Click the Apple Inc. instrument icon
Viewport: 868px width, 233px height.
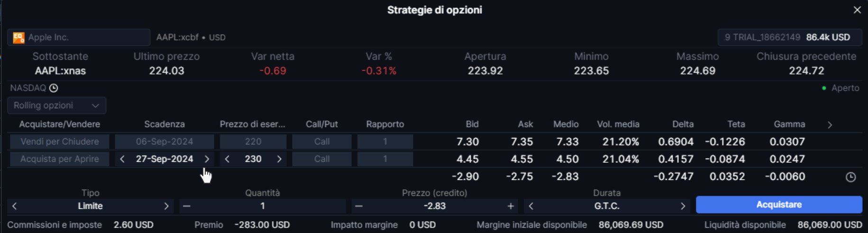pyautogui.click(x=18, y=37)
